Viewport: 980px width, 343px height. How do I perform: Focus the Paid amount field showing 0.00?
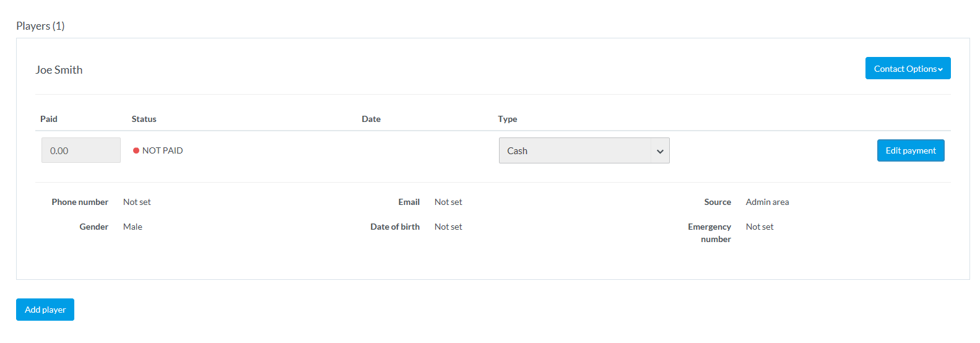[x=81, y=150]
